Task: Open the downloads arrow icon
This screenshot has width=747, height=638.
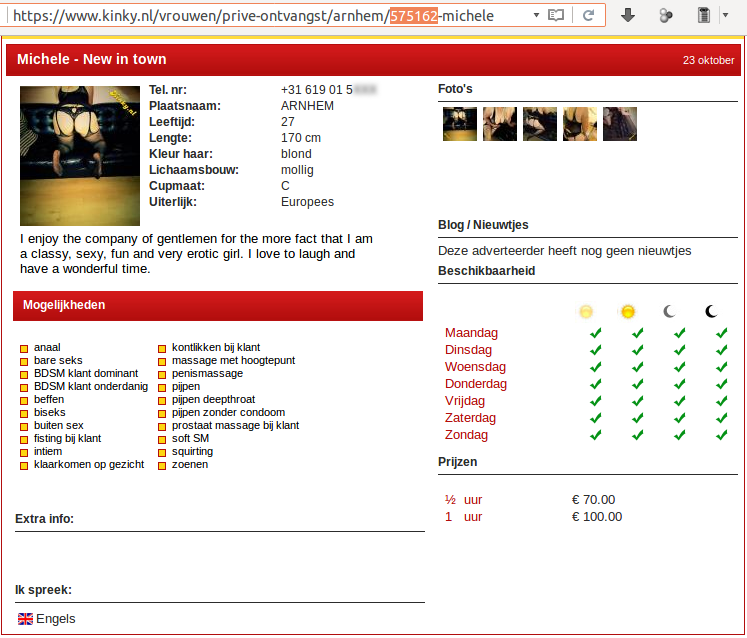Action: coord(628,16)
